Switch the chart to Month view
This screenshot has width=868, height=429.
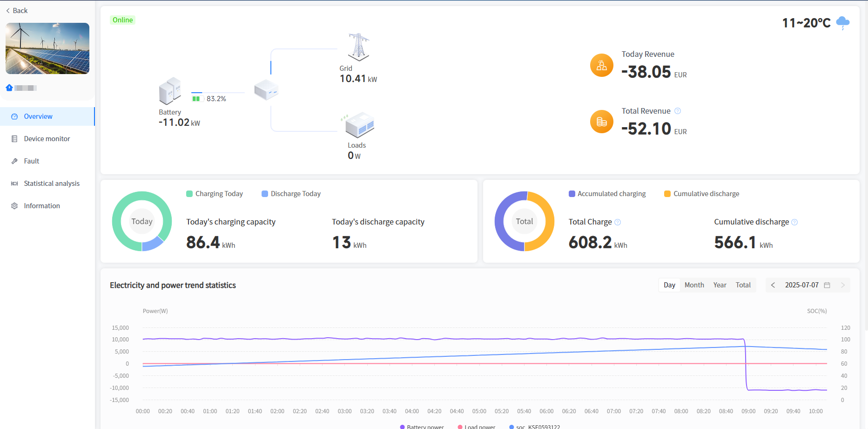tap(694, 285)
